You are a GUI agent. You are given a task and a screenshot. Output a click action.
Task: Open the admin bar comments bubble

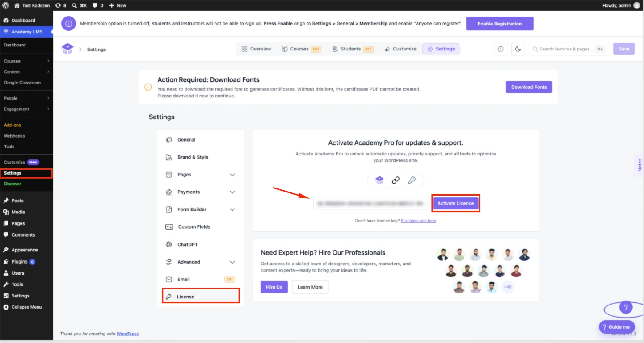(98, 5)
